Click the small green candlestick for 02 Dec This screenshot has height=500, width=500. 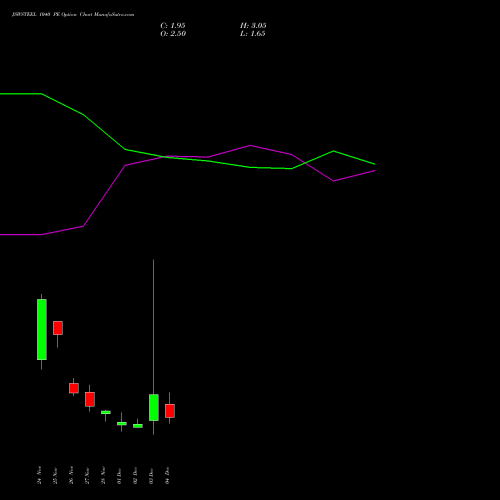coord(138,426)
